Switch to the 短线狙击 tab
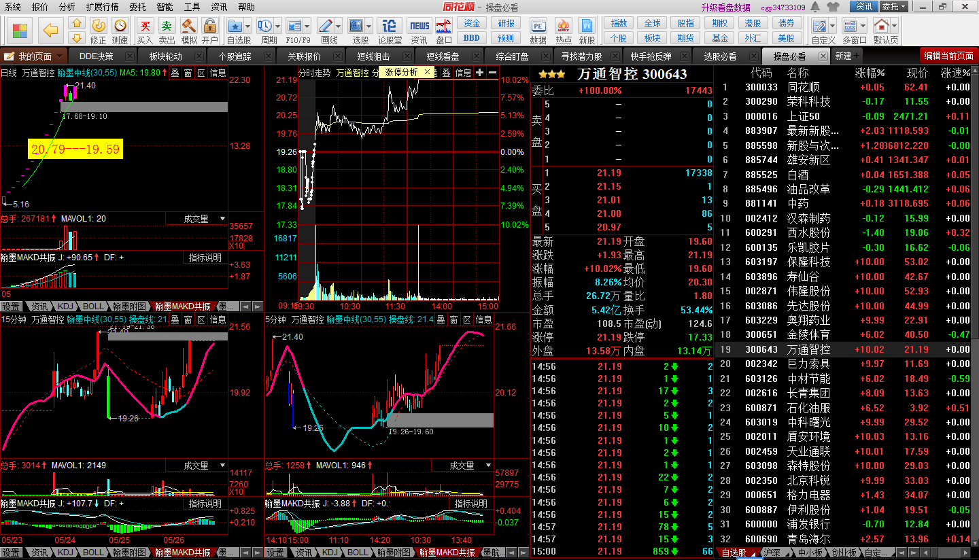This screenshot has width=979, height=560. 374,56
